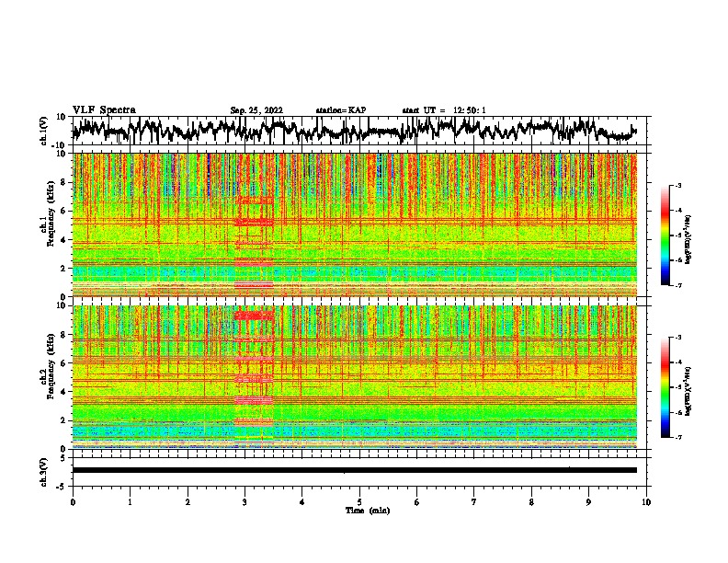Click the "-3" label on ch.1 colorbar
728x563 pixels.
pos(678,185)
